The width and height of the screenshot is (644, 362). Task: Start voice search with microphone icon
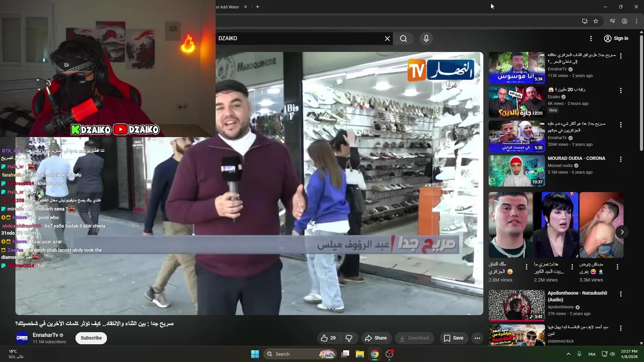(x=426, y=38)
